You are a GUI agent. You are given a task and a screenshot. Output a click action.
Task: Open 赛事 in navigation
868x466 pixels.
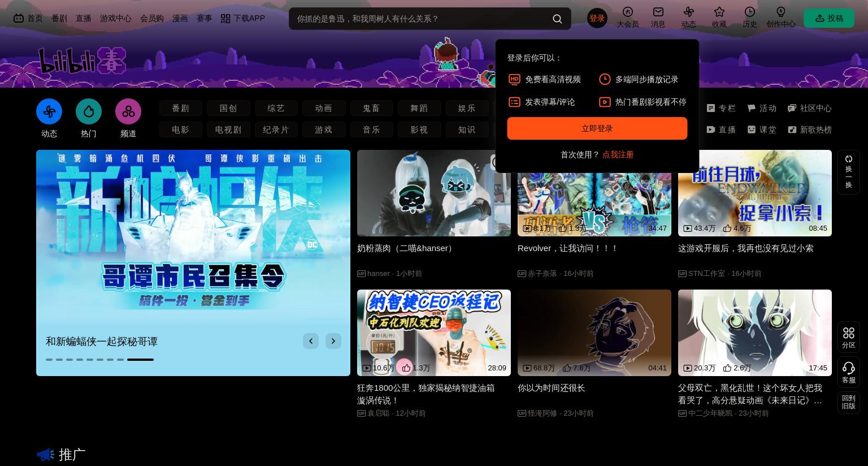pos(204,18)
